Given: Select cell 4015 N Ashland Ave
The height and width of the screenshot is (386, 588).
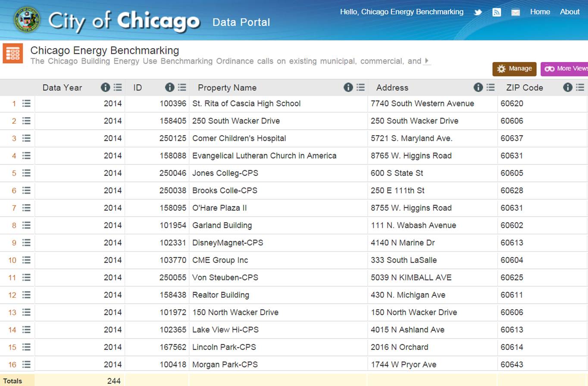Looking at the screenshot, I should click(408, 330).
